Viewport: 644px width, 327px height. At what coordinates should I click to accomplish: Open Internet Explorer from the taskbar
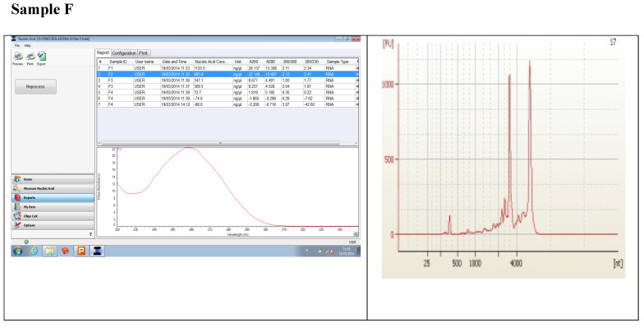pyautogui.click(x=34, y=251)
